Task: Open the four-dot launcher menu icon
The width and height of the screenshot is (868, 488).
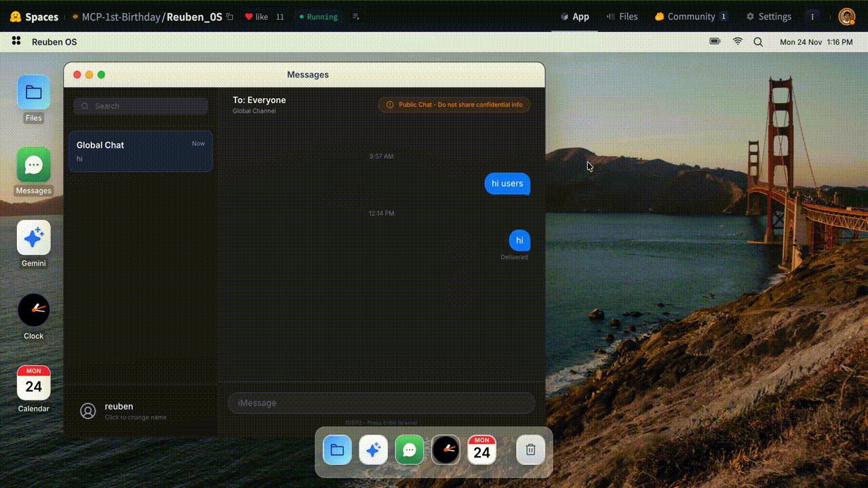Action: point(16,42)
